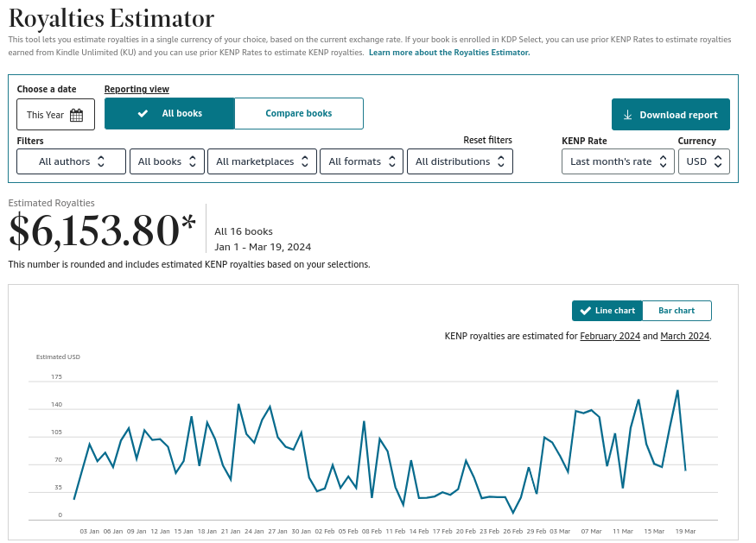The width and height of the screenshot is (756, 543).
Task: Click the February 2024 link
Action: (x=610, y=336)
